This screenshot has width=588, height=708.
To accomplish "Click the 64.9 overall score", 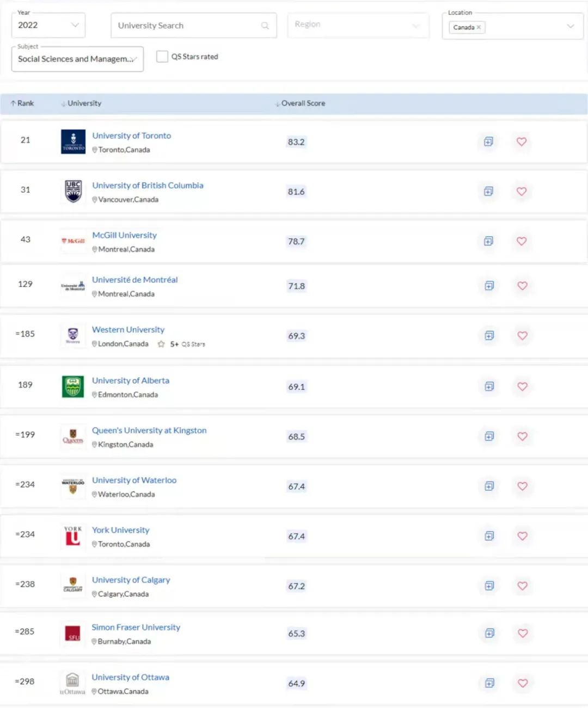I will coord(296,684).
